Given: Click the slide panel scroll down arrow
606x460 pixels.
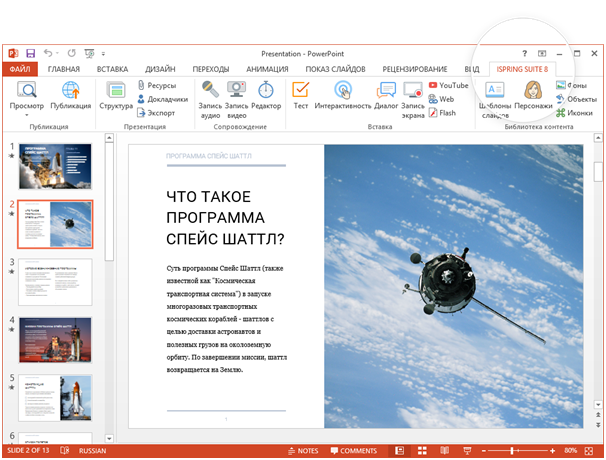Looking at the screenshot, I should (109, 438).
